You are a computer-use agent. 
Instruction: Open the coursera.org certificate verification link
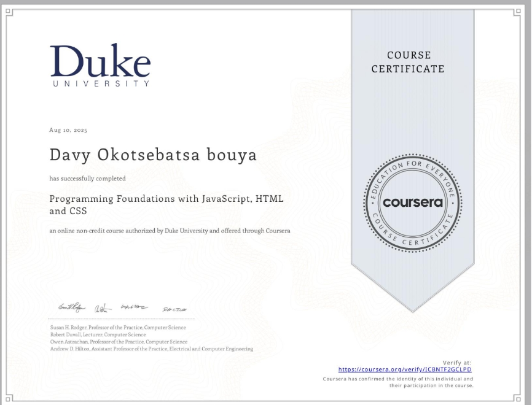point(405,369)
